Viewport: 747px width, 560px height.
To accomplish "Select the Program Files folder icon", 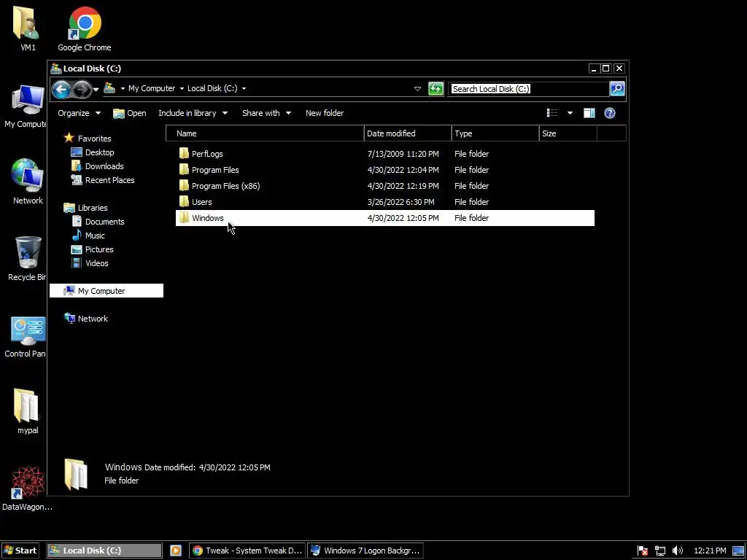I will click(184, 169).
